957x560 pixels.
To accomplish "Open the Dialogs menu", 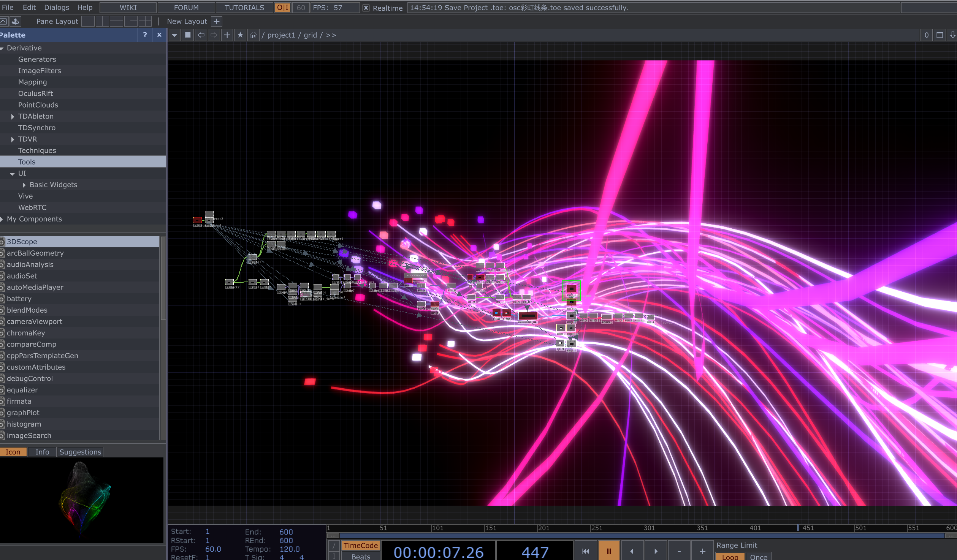I will click(x=56, y=7).
